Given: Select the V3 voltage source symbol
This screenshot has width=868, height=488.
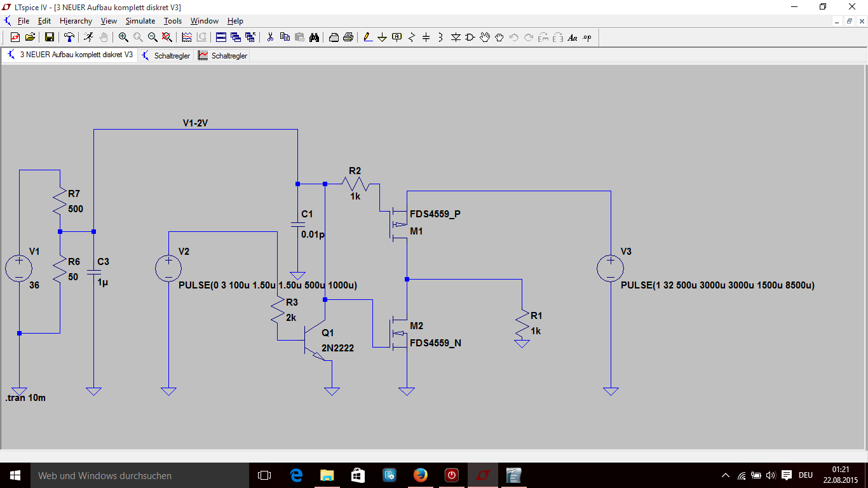Looking at the screenshot, I should point(610,268).
